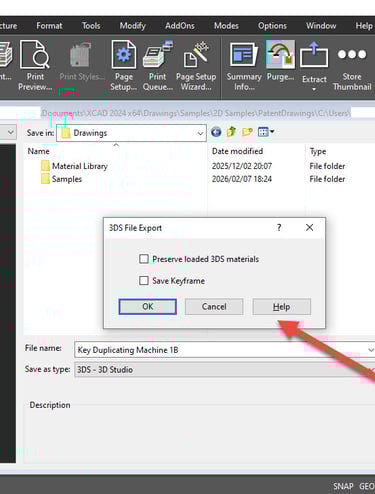Open Page Setup dialog
375x494 pixels.
tap(124, 66)
